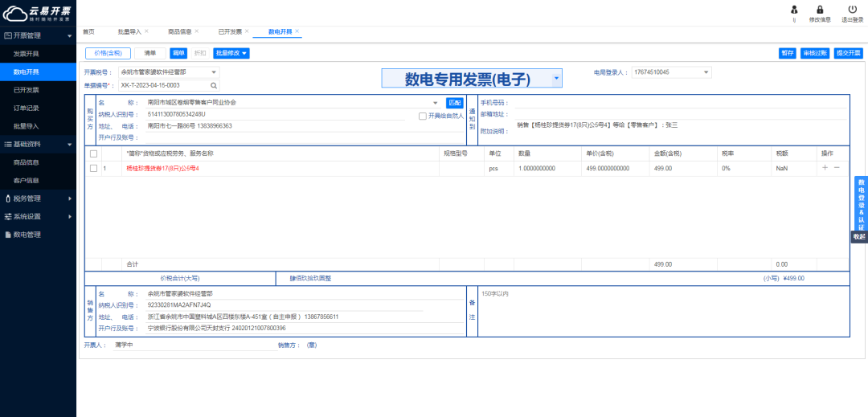
Task: Click the 审核过账 button
Action: 815,53
